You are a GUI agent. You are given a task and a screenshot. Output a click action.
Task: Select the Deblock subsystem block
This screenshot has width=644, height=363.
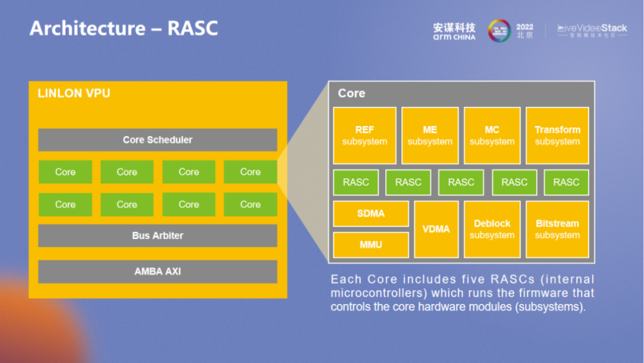tap(492, 229)
